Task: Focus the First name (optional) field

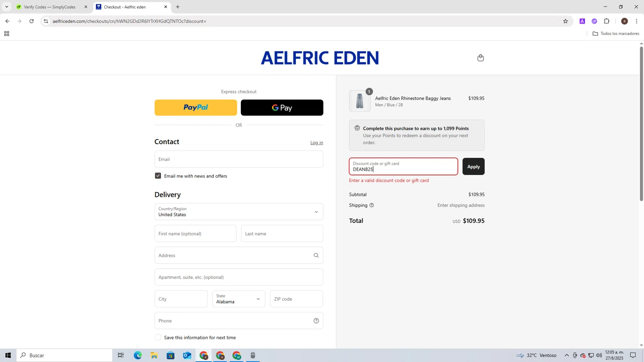Action: coord(195,234)
